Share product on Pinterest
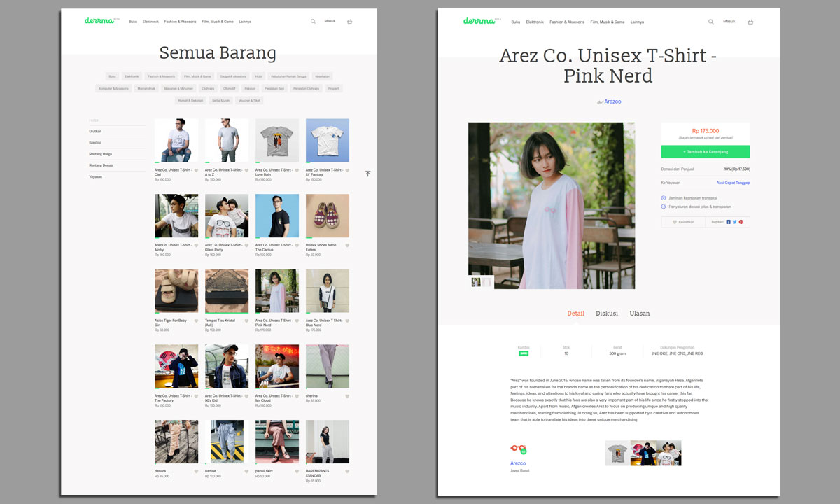Image resolution: width=840 pixels, height=504 pixels. point(741,222)
